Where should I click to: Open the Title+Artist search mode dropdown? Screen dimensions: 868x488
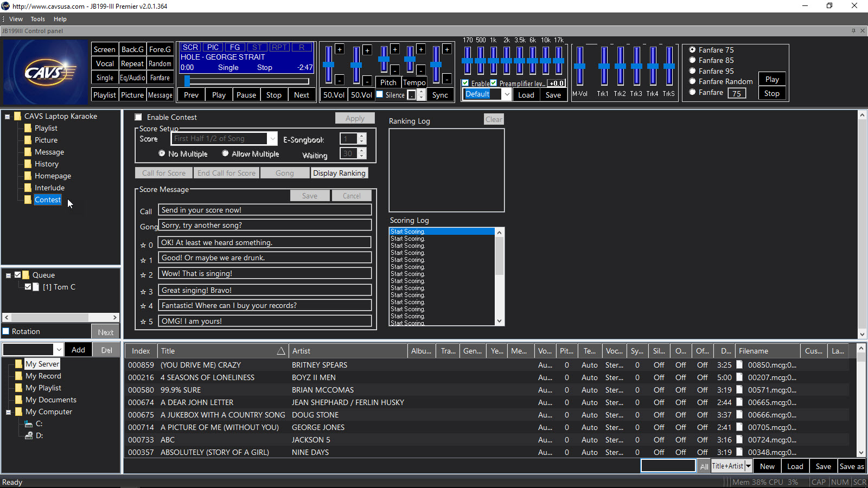tap(749, 466)
